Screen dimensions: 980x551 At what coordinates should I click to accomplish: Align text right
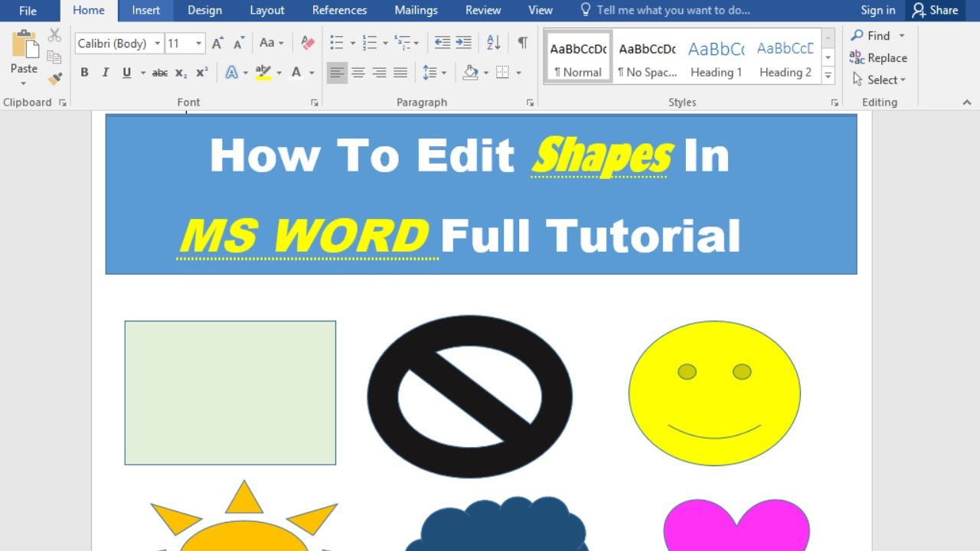379,73
